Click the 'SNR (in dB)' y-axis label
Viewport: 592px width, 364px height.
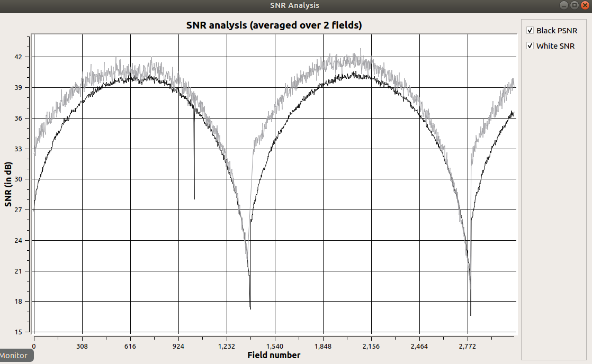point(8,184)
